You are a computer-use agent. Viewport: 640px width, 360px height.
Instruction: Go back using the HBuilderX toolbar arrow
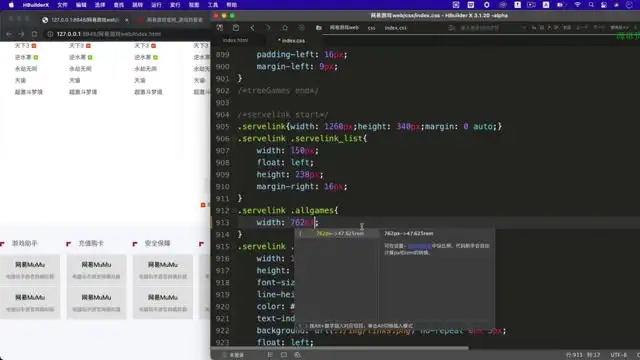(x=252, y=28)
